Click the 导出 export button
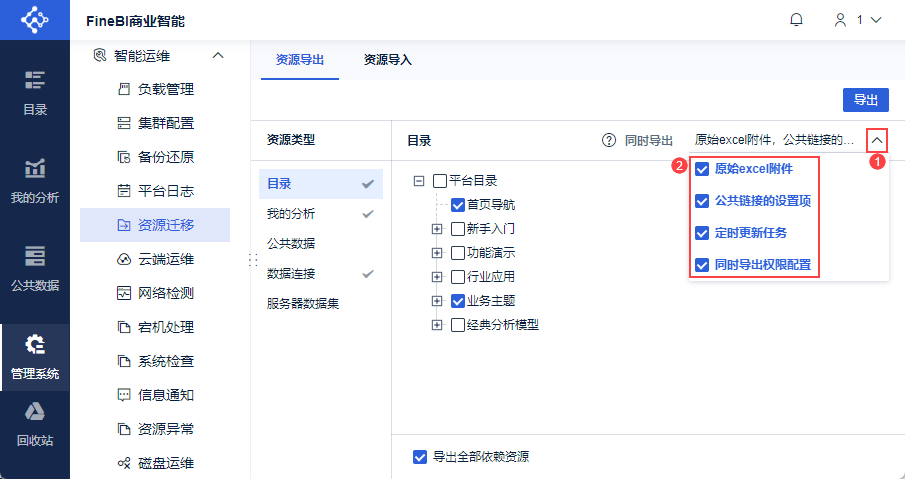This screenshot has height=479, width=905. [865, 100]
